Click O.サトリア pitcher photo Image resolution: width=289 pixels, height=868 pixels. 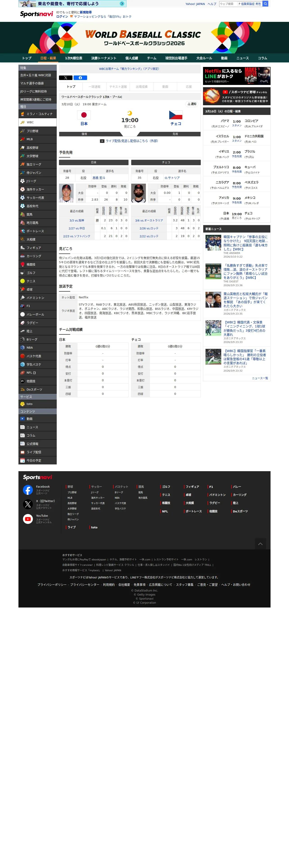point(139,193)
